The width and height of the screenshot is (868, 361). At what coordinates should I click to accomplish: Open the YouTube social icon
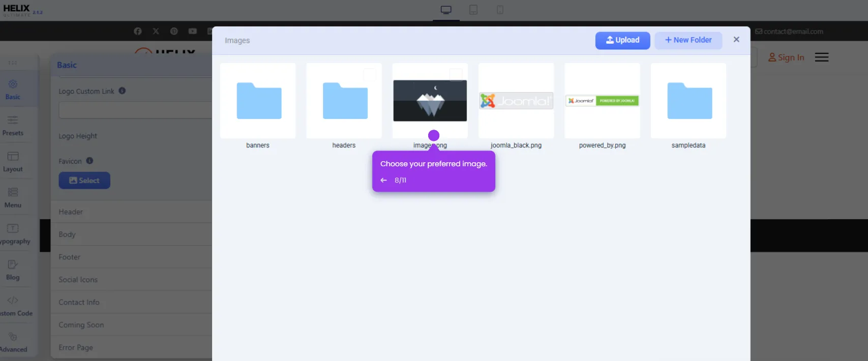(192, 32)
